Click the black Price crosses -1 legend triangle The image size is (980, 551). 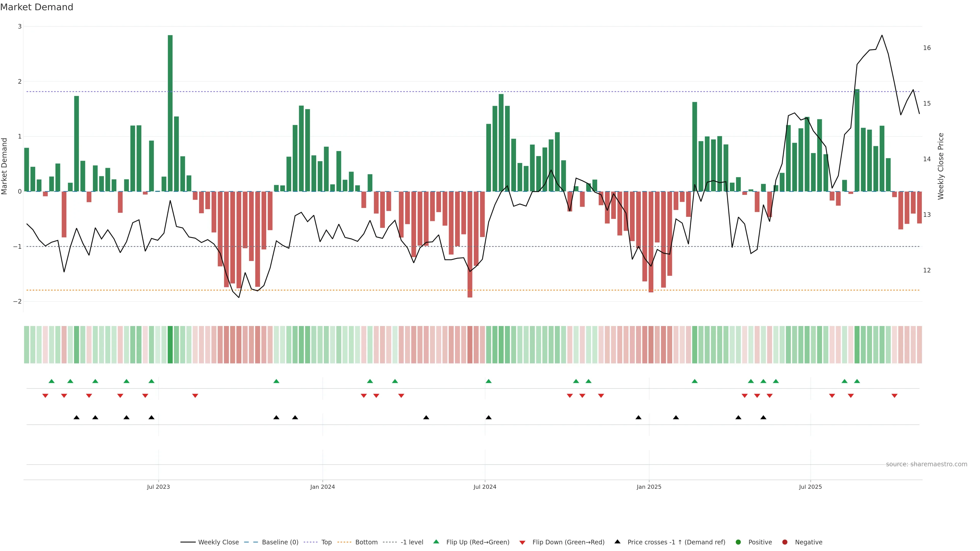617,542
